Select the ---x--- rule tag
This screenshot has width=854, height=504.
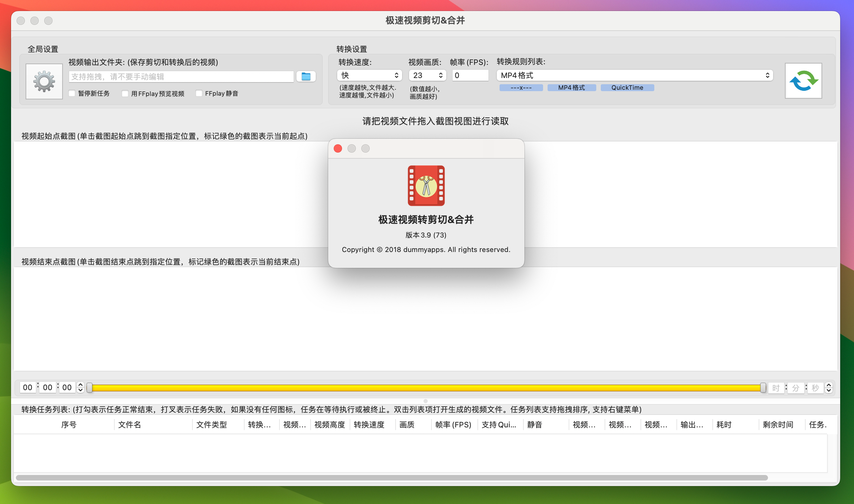pyautogui.click(x=521, y=88)
